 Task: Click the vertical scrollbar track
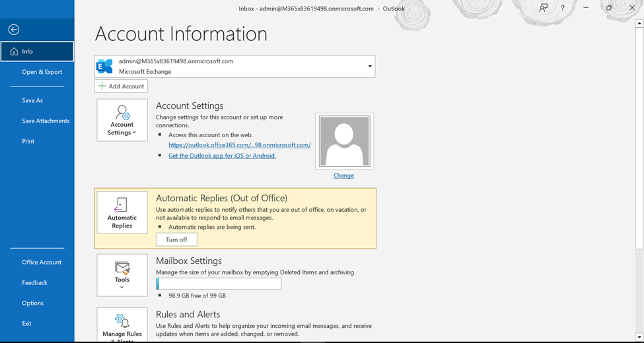tap(639, 290)
